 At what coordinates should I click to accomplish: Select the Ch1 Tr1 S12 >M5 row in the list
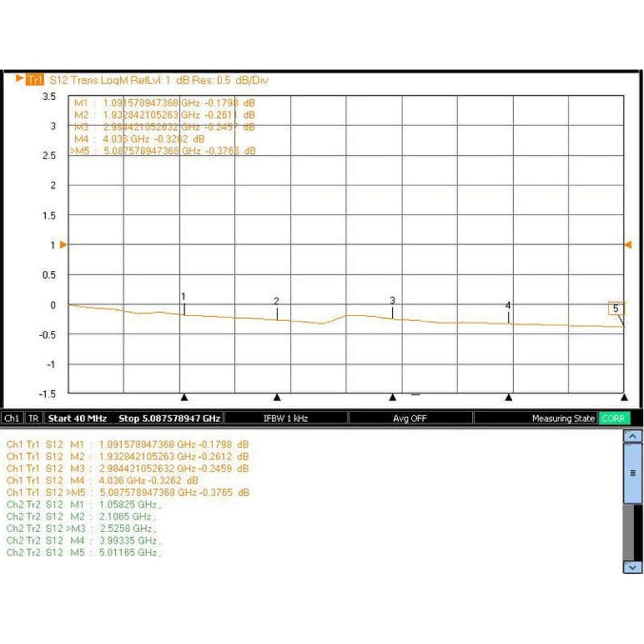point(128,492)
